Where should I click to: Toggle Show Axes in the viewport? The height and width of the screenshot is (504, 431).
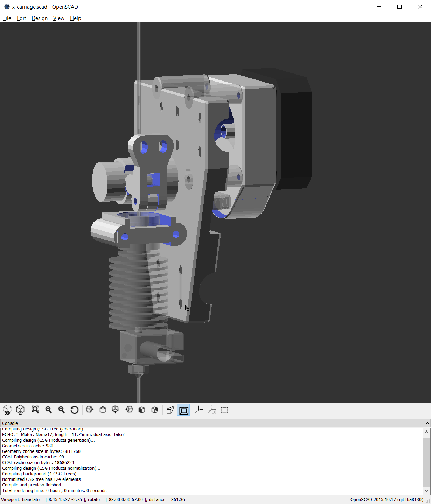coord(199,410)
